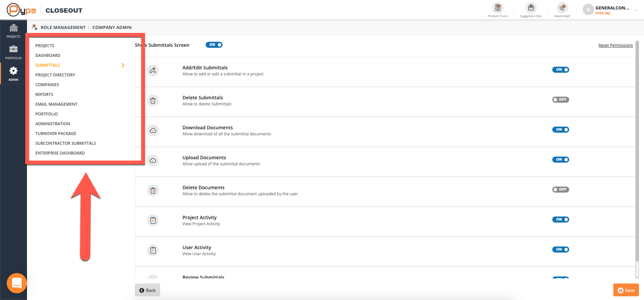Viewport: 644px width, 300px height.
Task: Expand the Submittals chevron arrow
Action: pyautogui.click(x=123, y=65)
